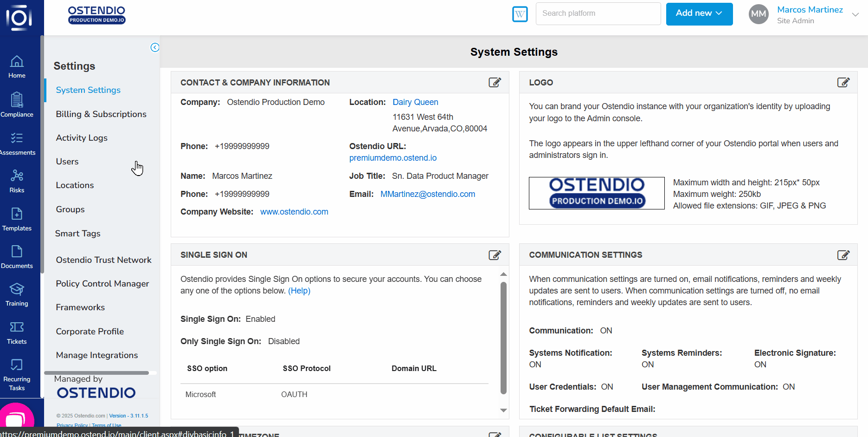Image resolution: width=868 pixels, height=437 pixels.
Task: Click the Domain URL column header
Action: point(414,368)
